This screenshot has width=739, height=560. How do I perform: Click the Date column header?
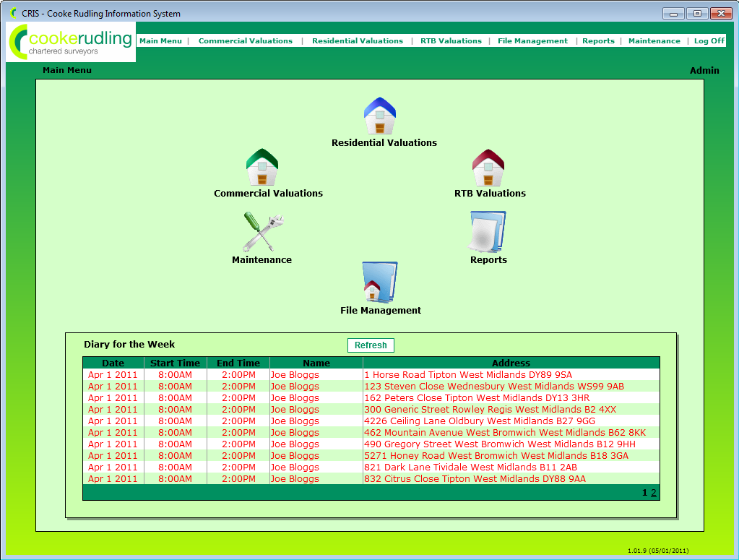click(x=113, y=363)
